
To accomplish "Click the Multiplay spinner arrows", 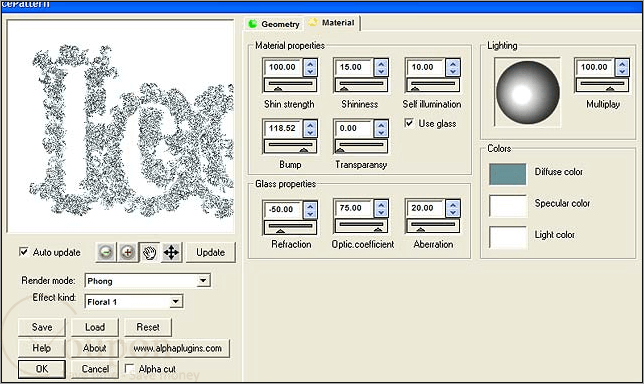I will click(x=623, y=67).
